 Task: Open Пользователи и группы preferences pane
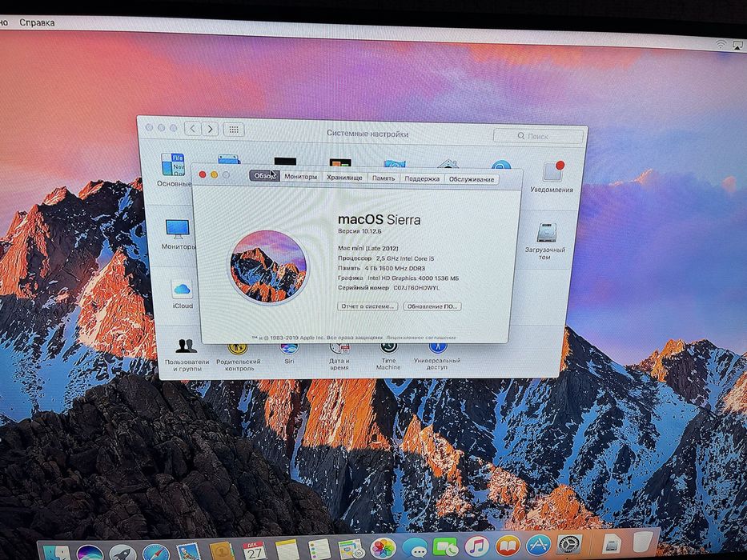point(187,355)
